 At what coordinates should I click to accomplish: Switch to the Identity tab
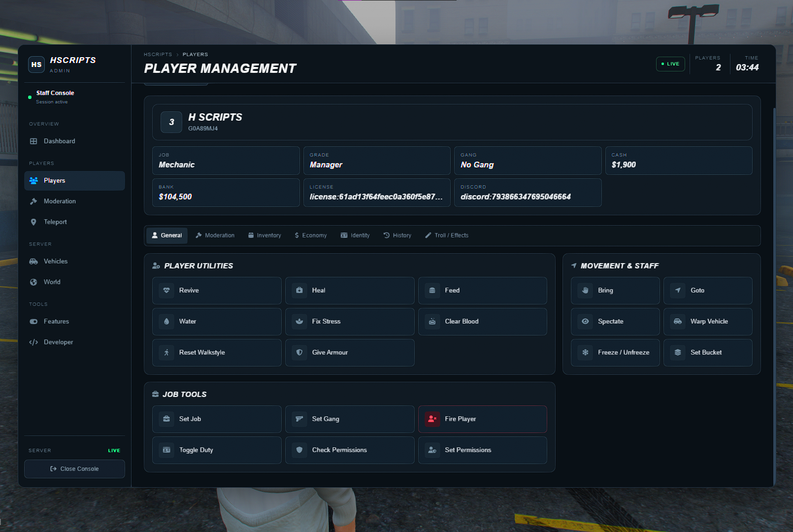pyautogui.click(x=355, y=235)
